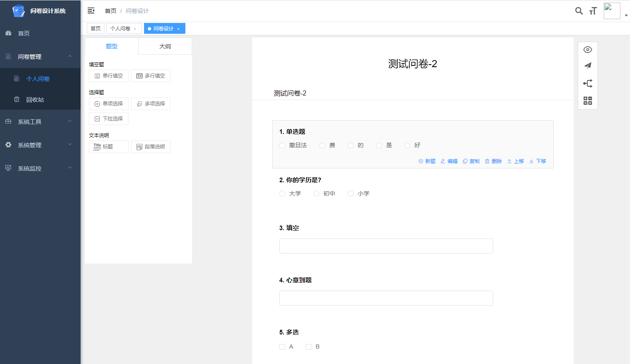
Task: Add a 多行填空 question type
Action: (151, 76)
